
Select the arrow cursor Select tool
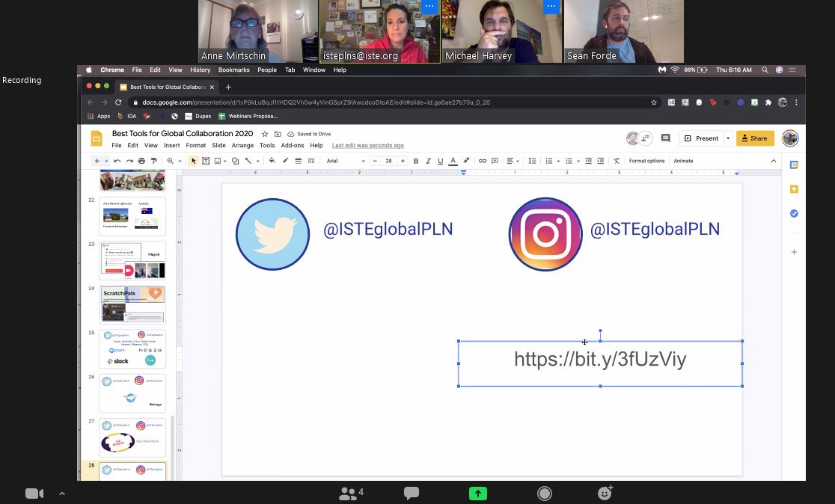point(193,161)
